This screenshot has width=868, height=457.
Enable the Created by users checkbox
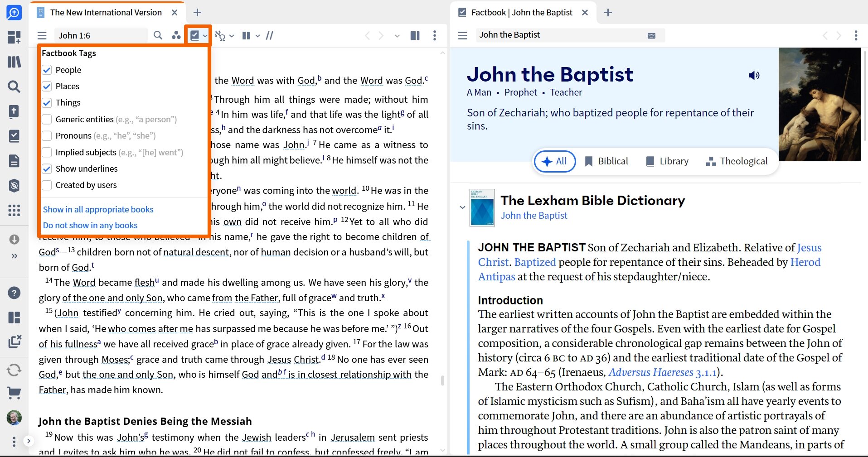click(x=47, y=185)
